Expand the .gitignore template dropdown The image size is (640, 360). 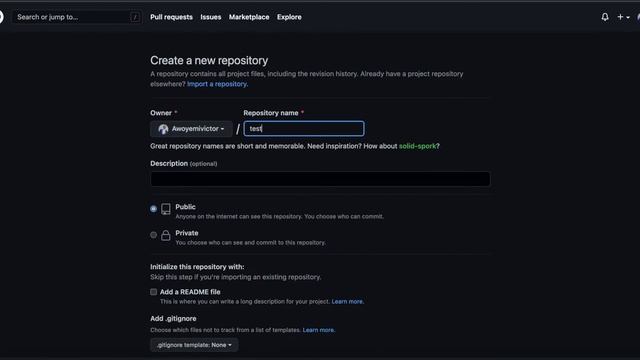(x=194, y=345)
